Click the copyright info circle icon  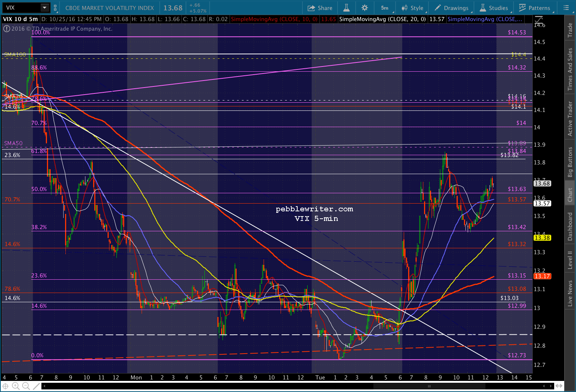6,29
